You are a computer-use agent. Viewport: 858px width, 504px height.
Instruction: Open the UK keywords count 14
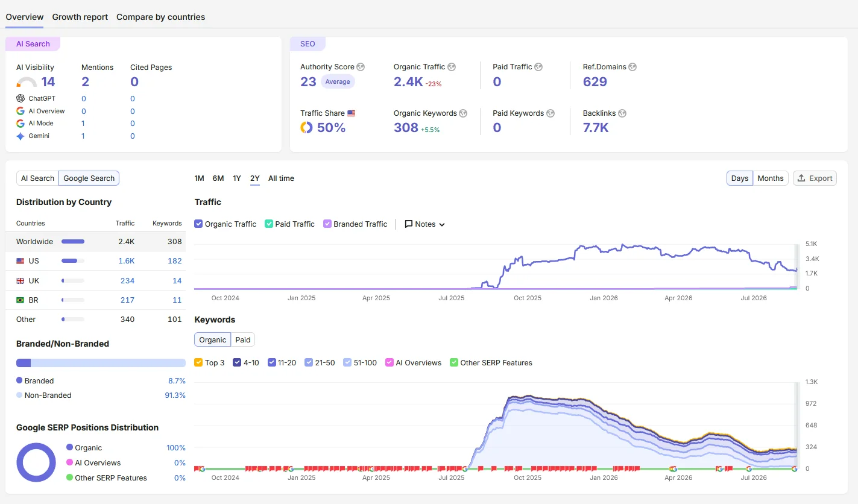point(177,281)
